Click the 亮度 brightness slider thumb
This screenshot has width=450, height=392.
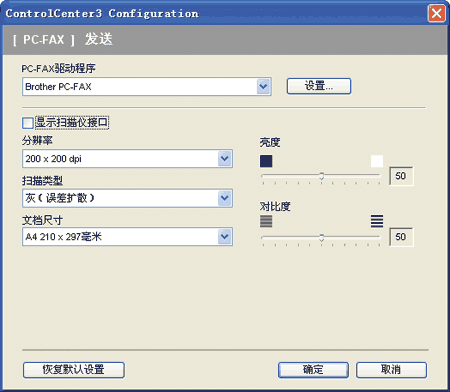[x=322, y=176]
